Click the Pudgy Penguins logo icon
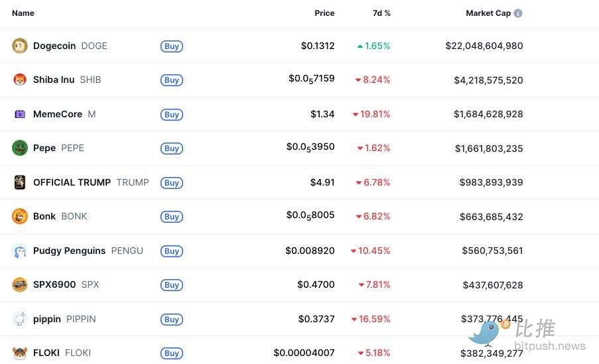This screenshot has width=599, height=364. tap(20, 251)
